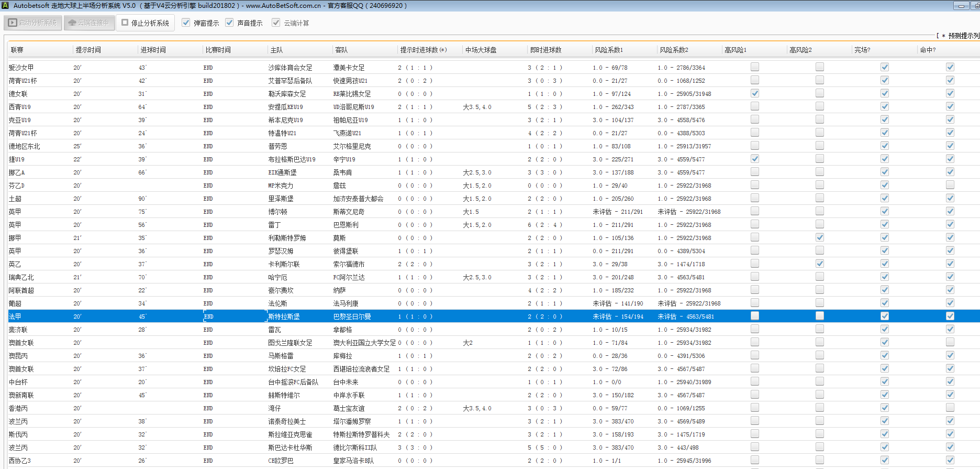Sort by the 联赛 column header
980x469 pixels.
tap(17, 50)
